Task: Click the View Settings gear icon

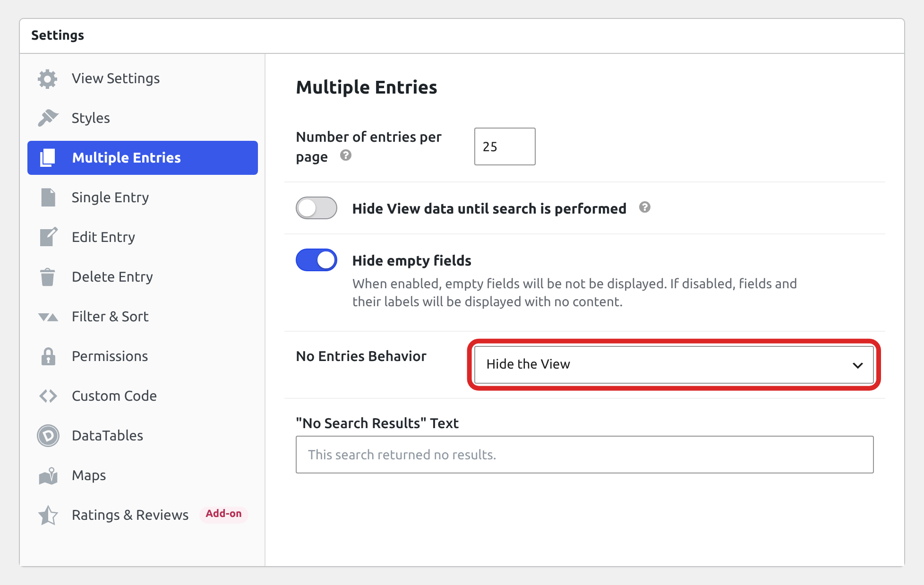Action: 48,78
